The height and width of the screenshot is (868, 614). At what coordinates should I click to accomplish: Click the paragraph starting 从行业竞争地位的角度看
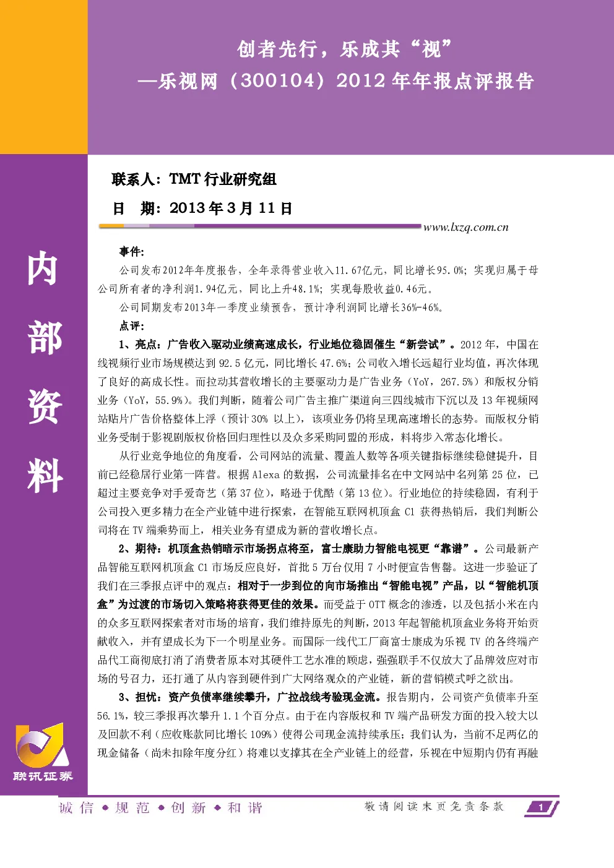(x=318, y=493)
